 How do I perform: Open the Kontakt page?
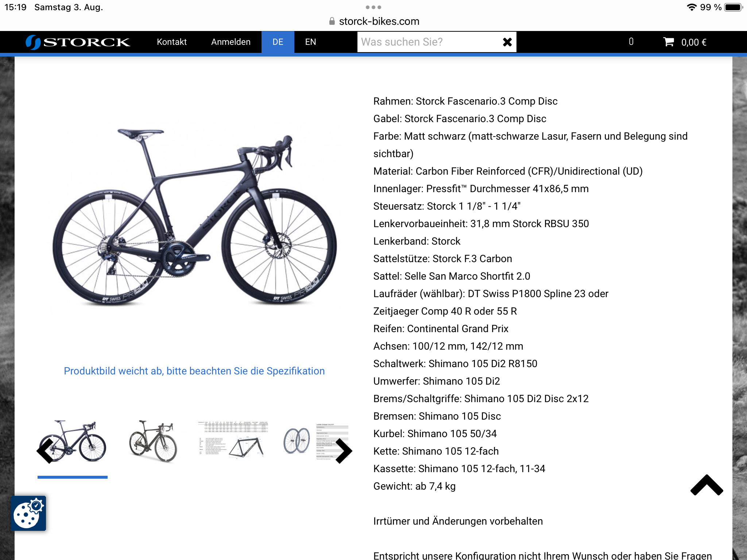pos(172,42)
